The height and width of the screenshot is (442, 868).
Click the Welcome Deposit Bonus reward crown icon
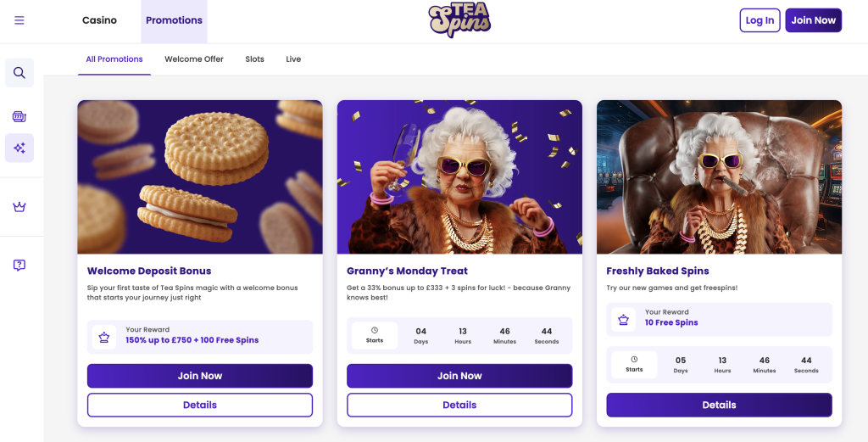click(104, 337)
